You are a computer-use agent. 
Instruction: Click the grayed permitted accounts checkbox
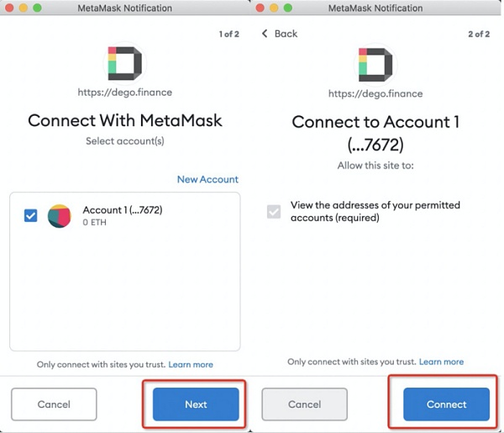click(274, 212)
